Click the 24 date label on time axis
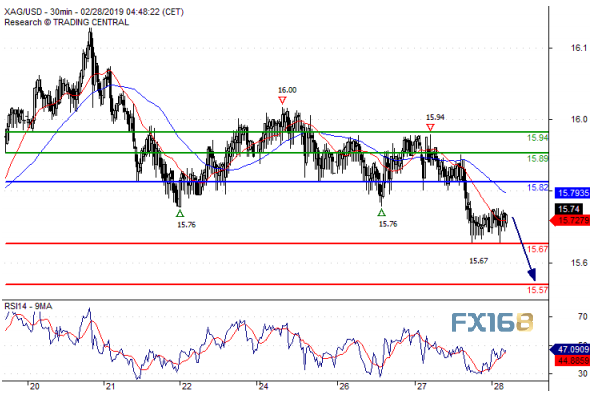Screen dimensions: 596x398 263,387
